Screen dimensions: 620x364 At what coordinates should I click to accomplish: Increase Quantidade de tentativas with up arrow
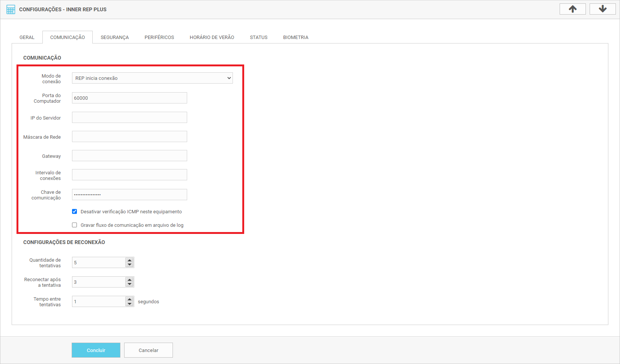(129, 260)
